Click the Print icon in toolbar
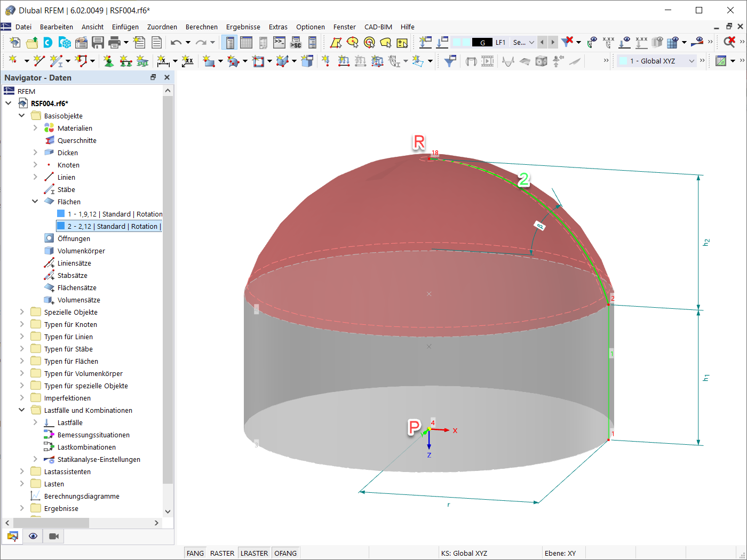The height and width of the screenshot is (560, 747). (x=114, y=43)
